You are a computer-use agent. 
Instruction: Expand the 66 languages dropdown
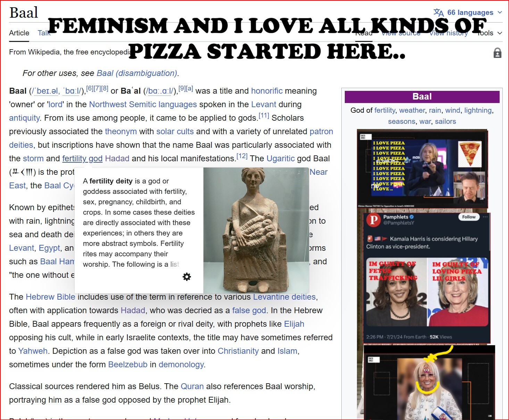click(470, 13)
